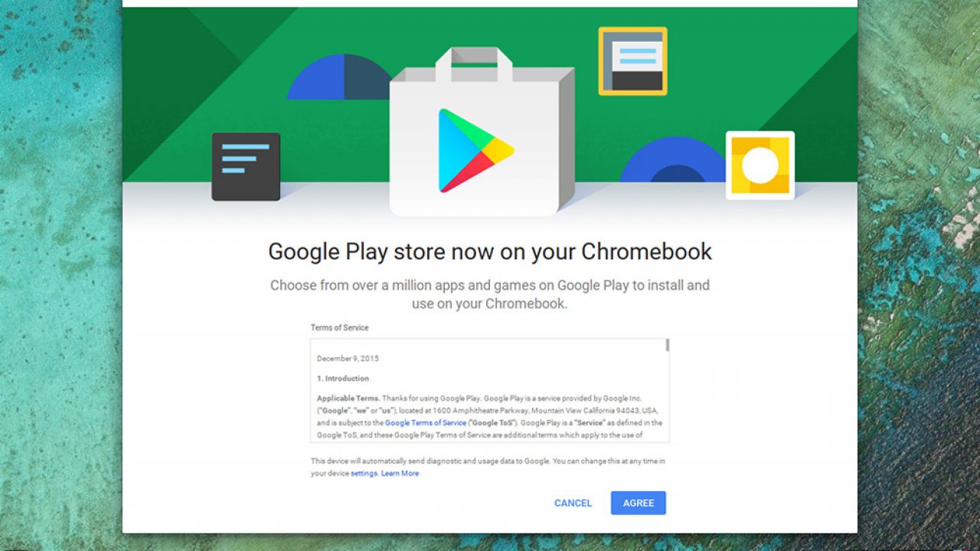Click the December 9, 2015 date text
This screenshot has height=551, width=980.
click(348, 358)
